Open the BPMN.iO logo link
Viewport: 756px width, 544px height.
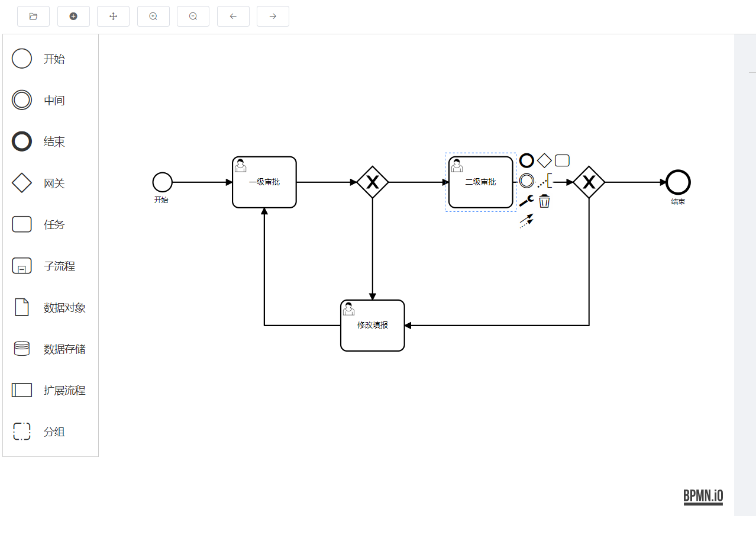pos(703,496)
